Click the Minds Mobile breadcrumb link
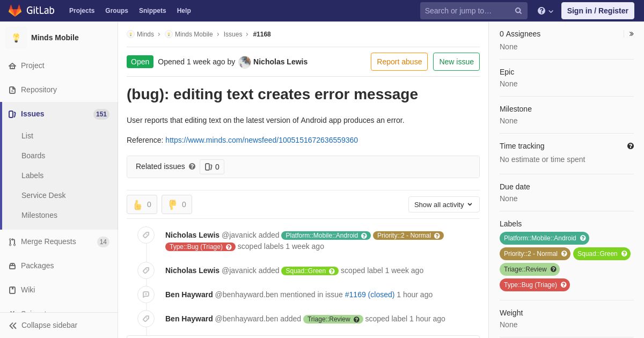The image size is (644, 338). [x=194, y=34]
